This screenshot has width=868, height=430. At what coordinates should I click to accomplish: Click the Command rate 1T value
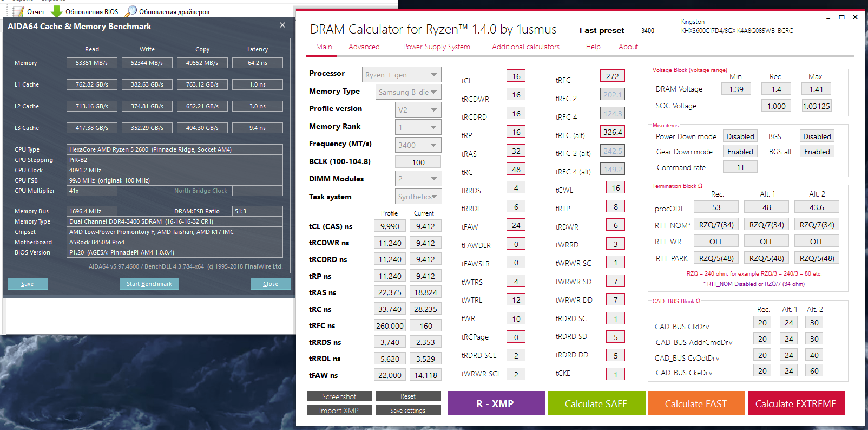point(740,167)
